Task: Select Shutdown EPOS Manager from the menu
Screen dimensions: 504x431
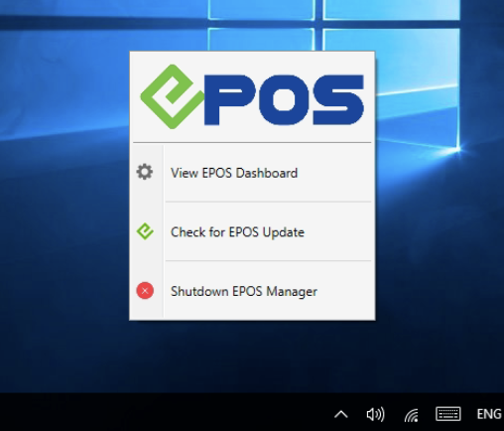Action: (x=252, y=291)
